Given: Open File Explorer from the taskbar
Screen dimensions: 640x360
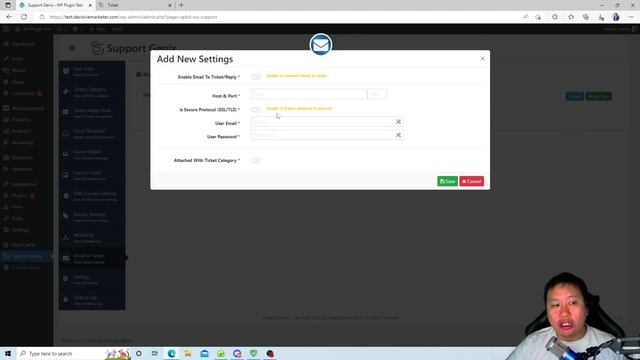Looking at the screenshot, I should click(188, 353).
